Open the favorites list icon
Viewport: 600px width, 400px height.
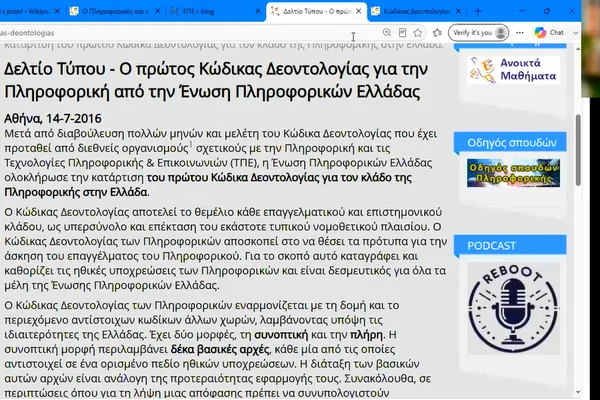pyautogui.click(x=437, y=33)
